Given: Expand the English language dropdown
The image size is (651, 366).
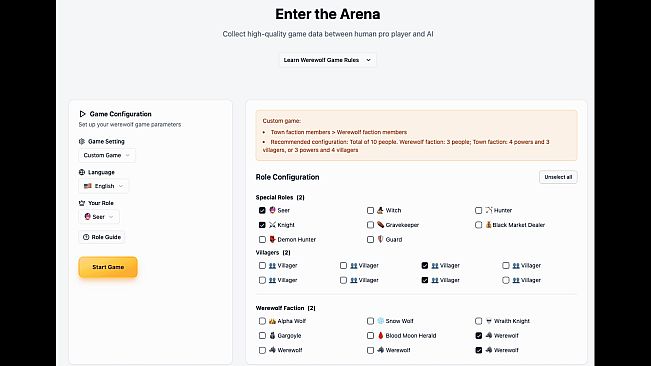Looking at the screenshot, I should (x=103, y=186).
